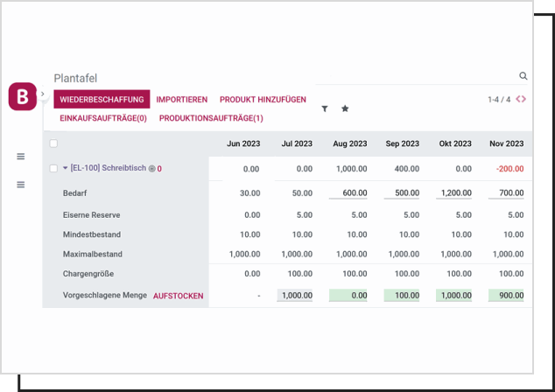555x392 pixels.
Task: Click the pink B app logo
Action: [x=22, y=96]
